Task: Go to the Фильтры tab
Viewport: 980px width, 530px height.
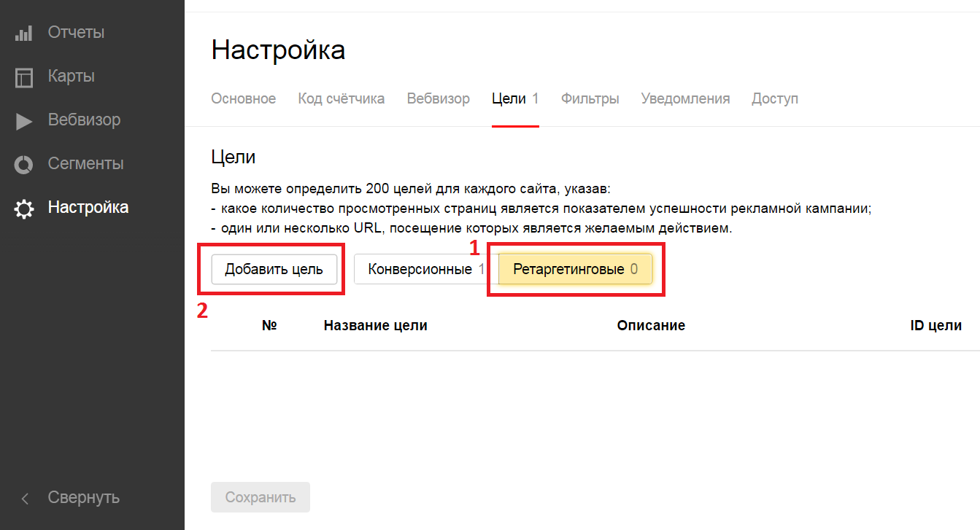Action: [590, 98]
